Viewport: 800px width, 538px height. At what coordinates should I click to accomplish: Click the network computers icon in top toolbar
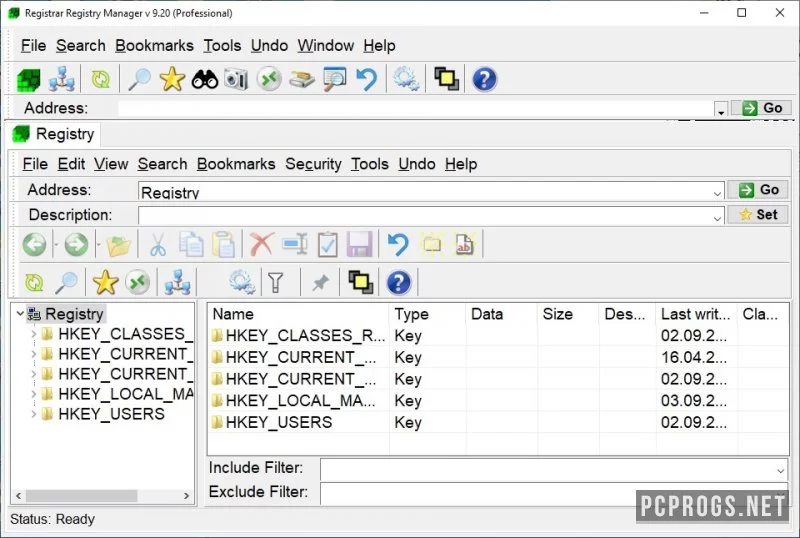coord(62,80)
